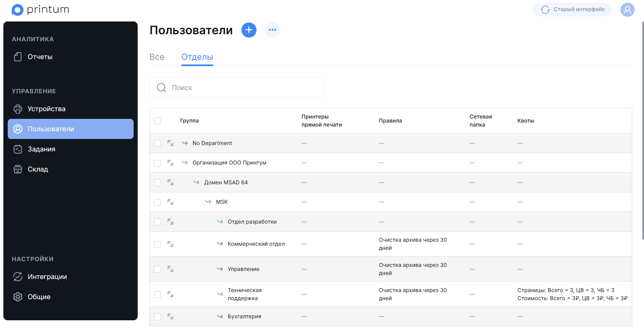The width and height of the screenshot is (644, 328).
Task: Open Отчеты in the sidebar
Action: pyautogui.click(x=71, y=57)
